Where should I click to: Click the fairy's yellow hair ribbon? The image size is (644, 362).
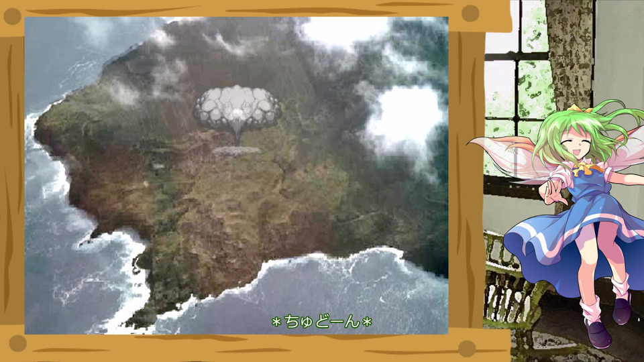click(580, 109)
